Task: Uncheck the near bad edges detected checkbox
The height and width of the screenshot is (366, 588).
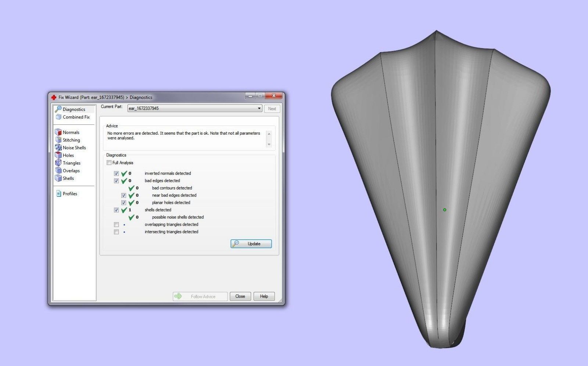Action: (123, 195)
